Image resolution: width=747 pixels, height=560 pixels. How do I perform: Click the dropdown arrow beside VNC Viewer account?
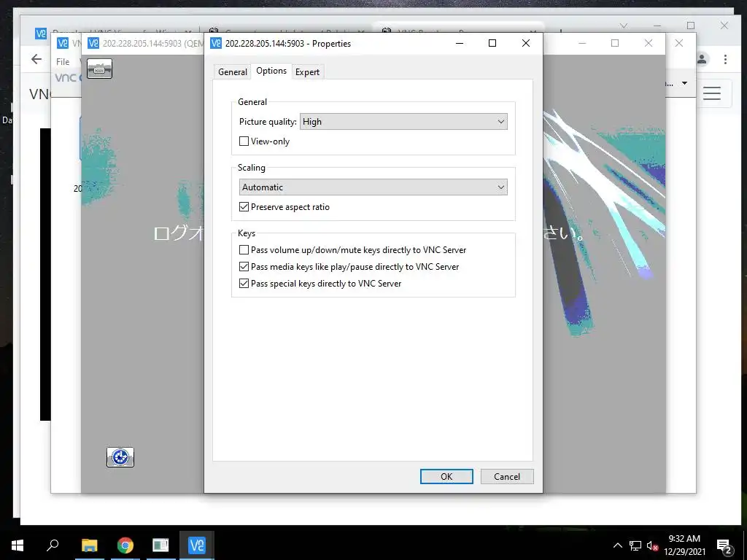684,83
